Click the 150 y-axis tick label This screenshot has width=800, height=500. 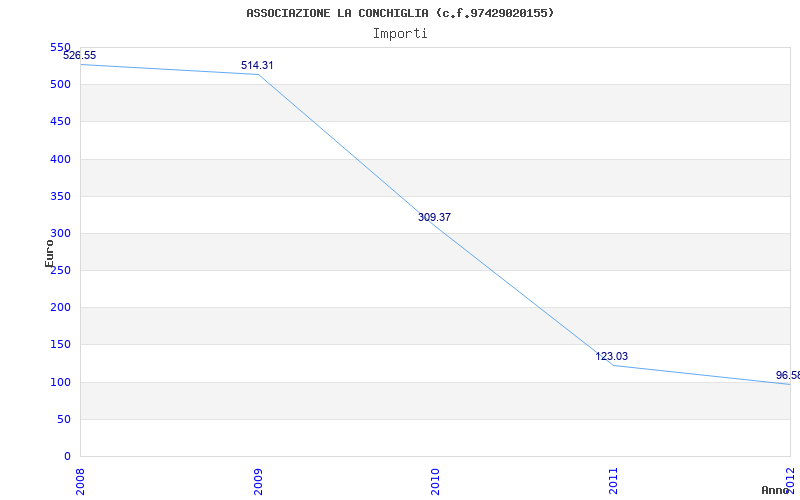pyautogui.click(x=60, y=345)
